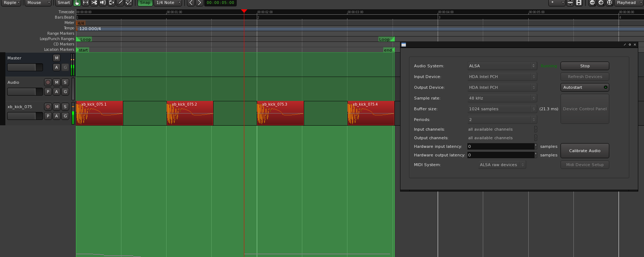Screen dimensions: 644x257
Task: Toggle the green Snap button
Action: (145, 3)
